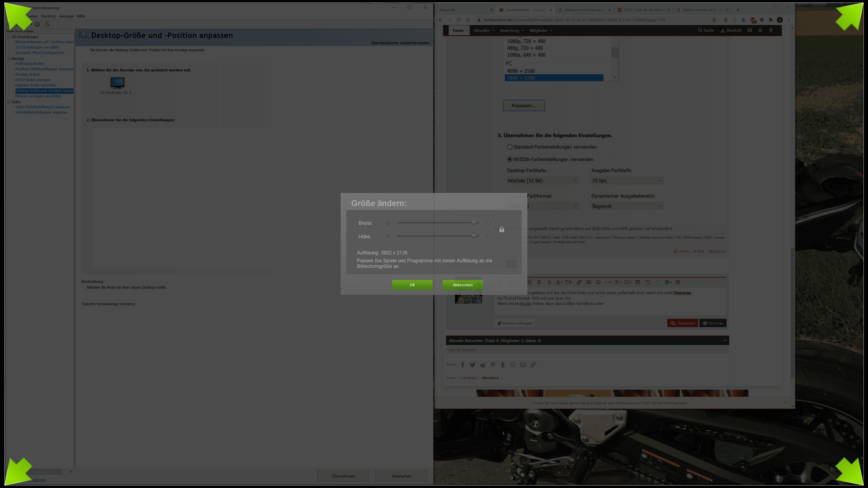The width and height of the screenshot is (868, 488).
Task: Open forum notifications bell icon
Action: pos(760,30)
